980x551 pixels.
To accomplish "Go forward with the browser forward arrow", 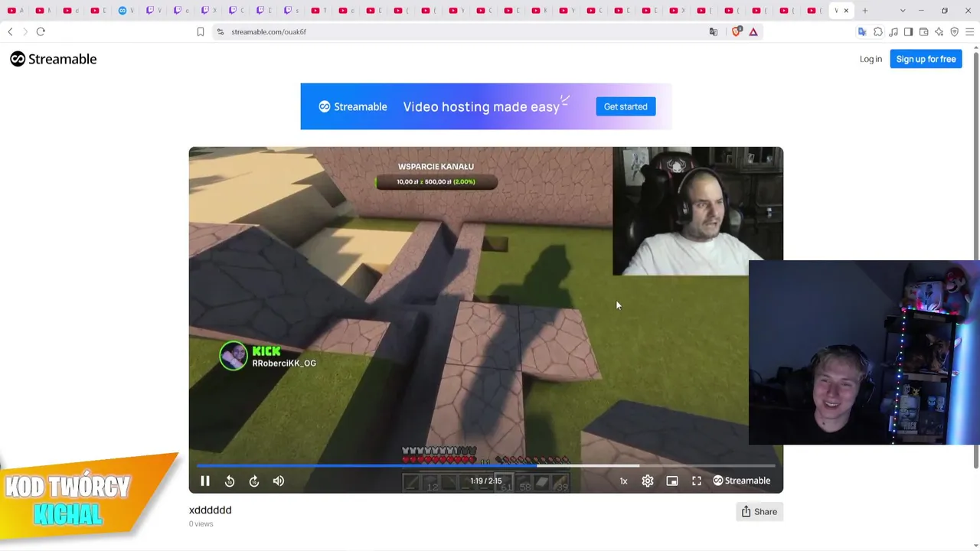I will coord(24,31).
